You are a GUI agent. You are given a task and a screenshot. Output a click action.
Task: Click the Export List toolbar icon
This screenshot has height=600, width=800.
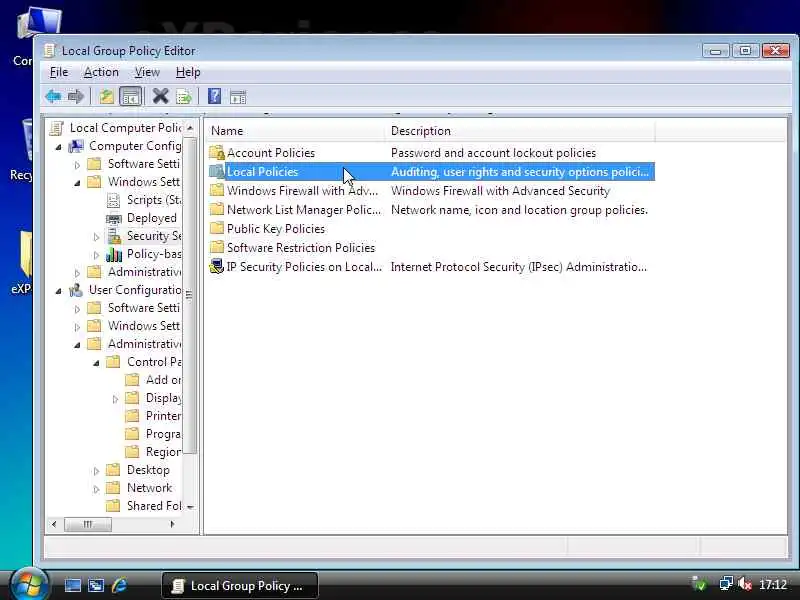[184, 96]
